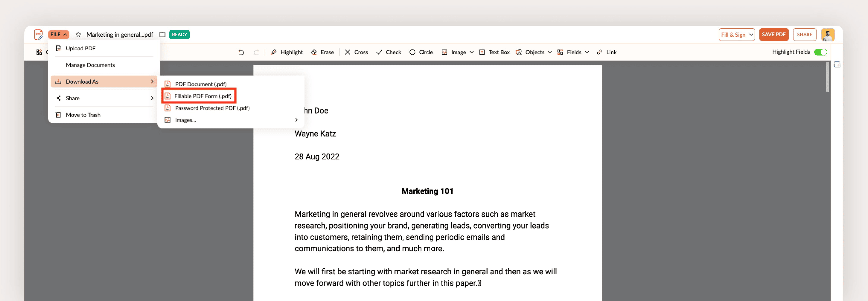868x301 pixels.
Task: Select Password Protected PDF option
Action: pyautogui.click(x=212, y=108)
